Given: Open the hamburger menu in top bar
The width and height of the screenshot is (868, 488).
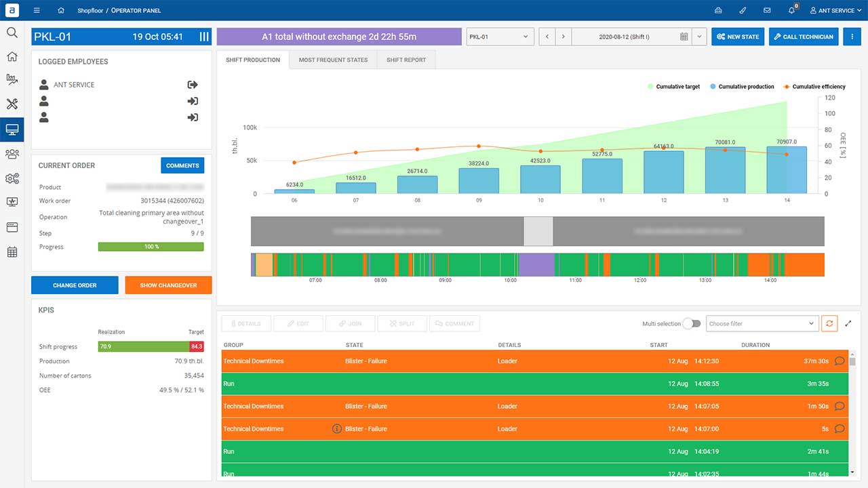Looking at the screenshot, I should [x=37, y=10].
